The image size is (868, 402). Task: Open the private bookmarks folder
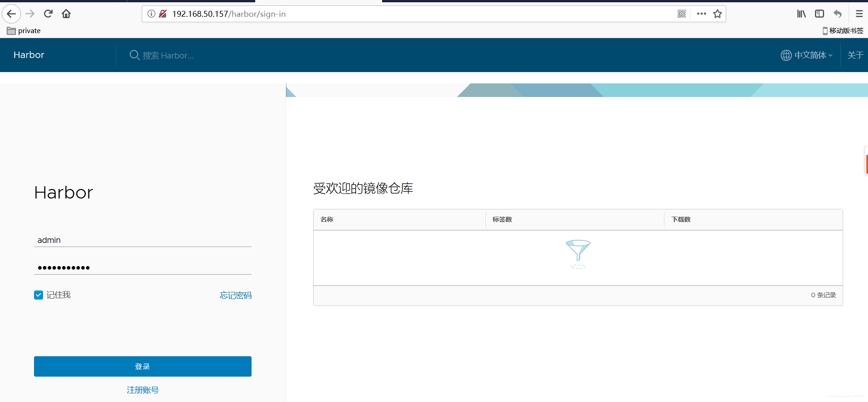(24, 31)
